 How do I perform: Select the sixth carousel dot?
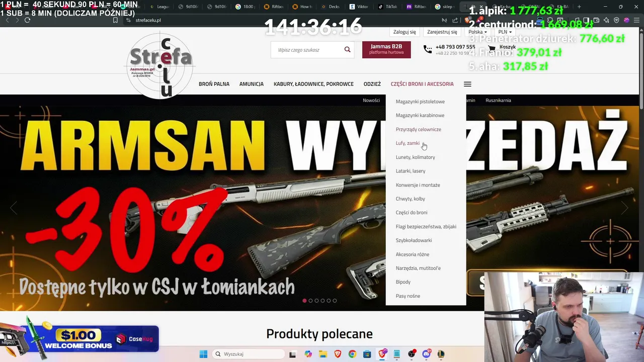coord(335,301)
